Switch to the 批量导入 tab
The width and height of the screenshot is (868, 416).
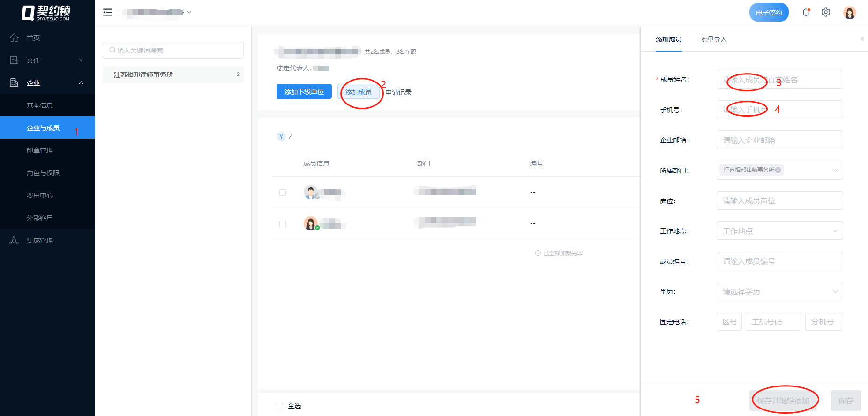tap(713, 39)
